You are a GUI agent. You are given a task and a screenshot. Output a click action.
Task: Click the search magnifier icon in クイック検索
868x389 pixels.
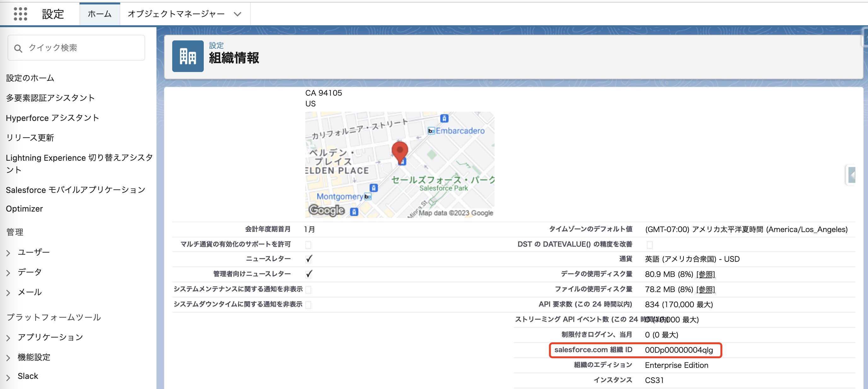click(x=18, y=48)
